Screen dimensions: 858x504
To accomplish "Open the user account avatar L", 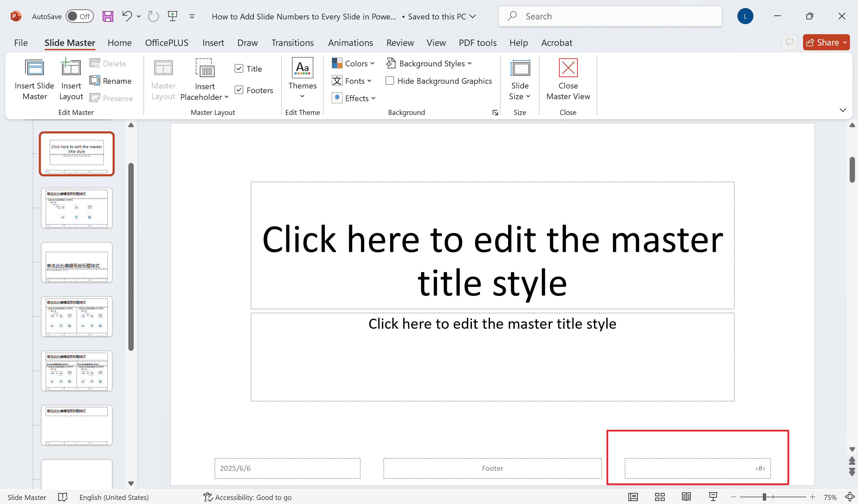I will coord(745,16).
